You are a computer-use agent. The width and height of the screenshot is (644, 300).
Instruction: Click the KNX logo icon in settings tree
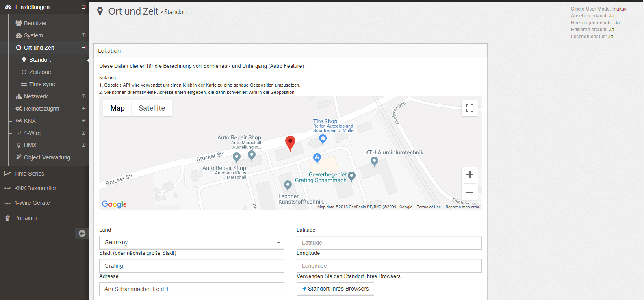(19, 121)
